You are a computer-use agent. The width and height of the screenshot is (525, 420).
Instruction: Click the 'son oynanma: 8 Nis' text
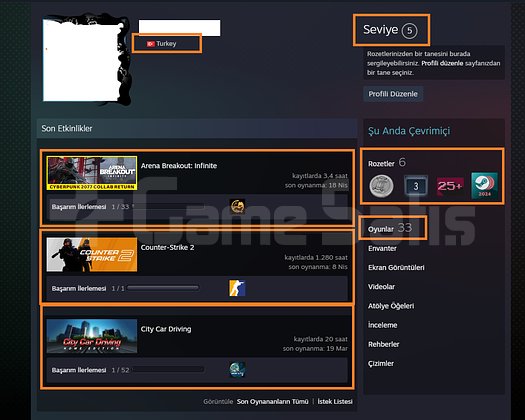coord(318,267)
